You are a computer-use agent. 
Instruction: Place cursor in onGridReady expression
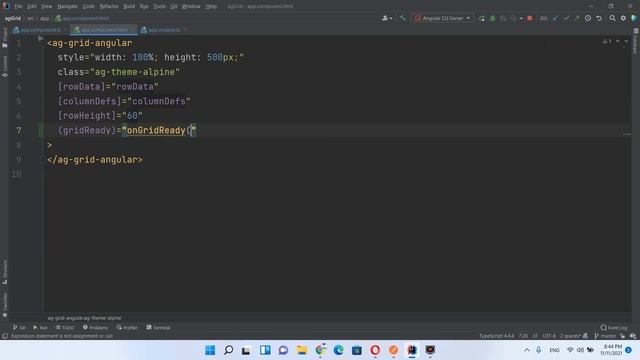(156, 131)
